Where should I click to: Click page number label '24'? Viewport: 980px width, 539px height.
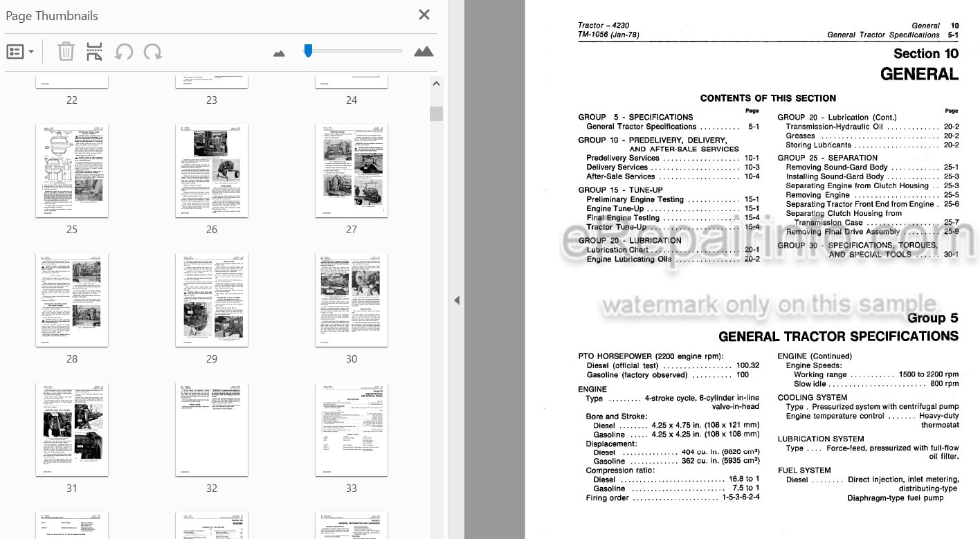(352, 100)
